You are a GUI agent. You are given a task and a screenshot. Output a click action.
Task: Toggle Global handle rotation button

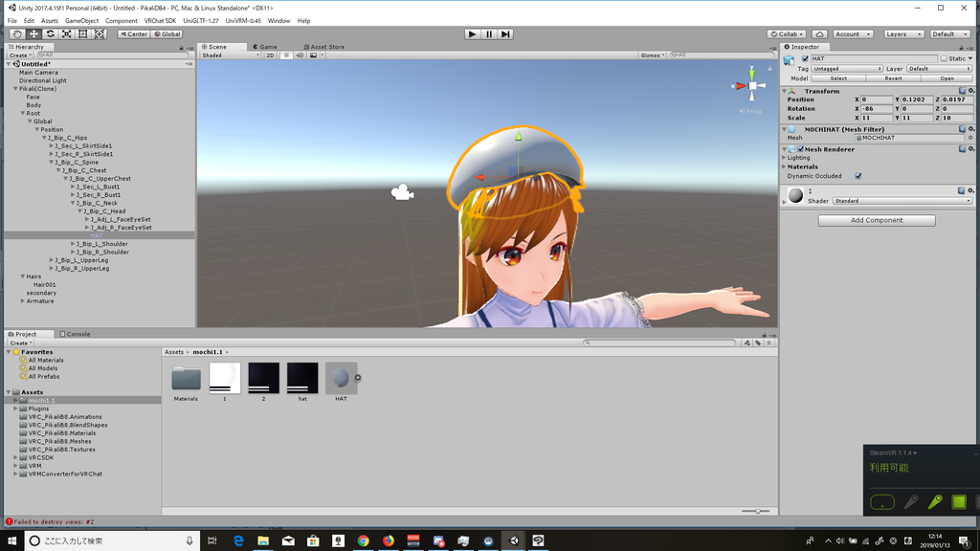(167, 34)
